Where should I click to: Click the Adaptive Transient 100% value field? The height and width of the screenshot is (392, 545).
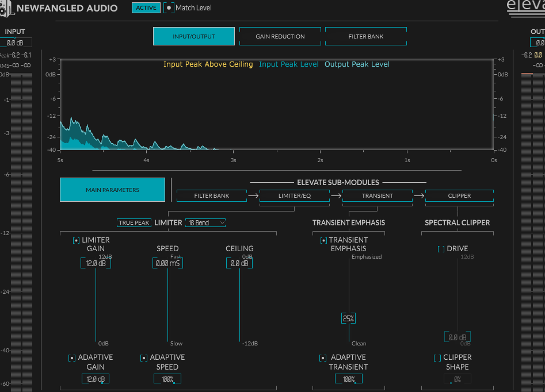point(349,379)
